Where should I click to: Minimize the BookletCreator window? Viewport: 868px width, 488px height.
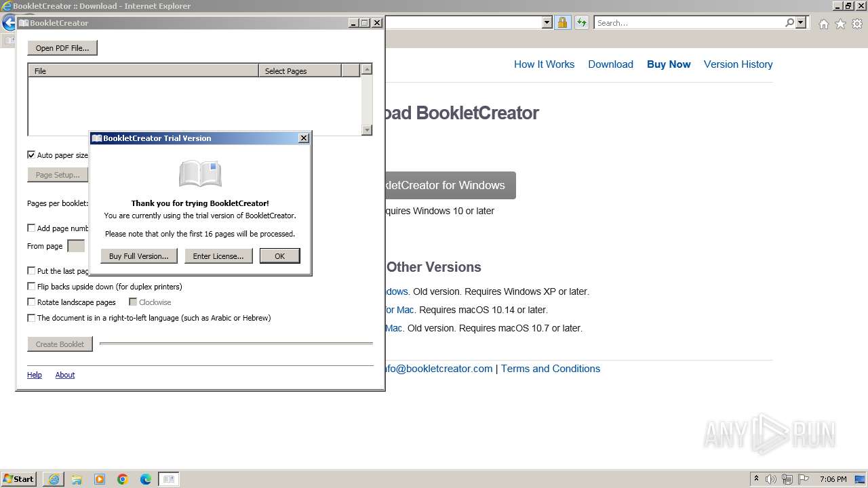[353, 23]
